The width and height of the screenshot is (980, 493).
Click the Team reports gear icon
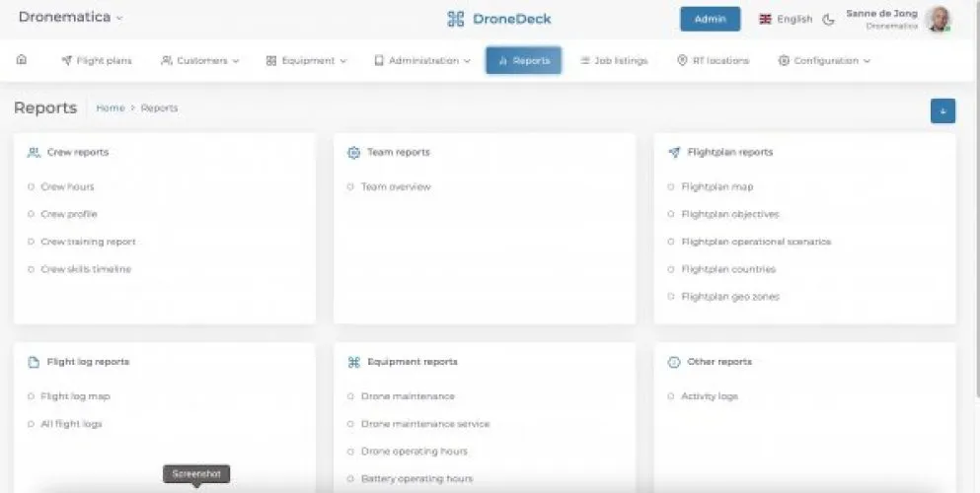354,153
